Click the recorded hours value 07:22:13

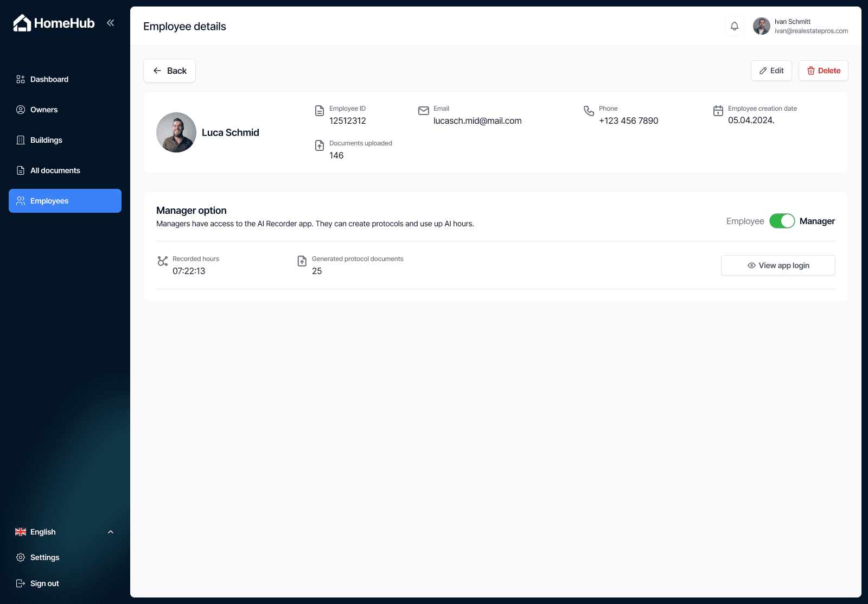tap(189, 271)
